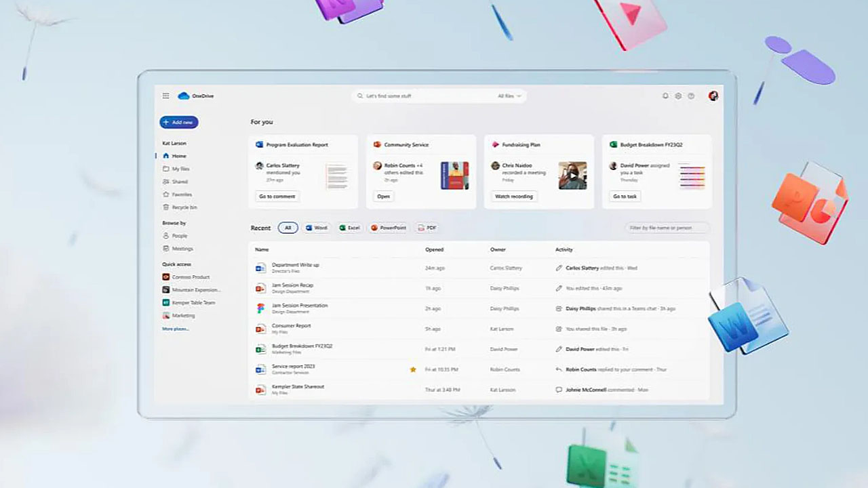Open the Shared section in sidebar
The image size is (868, 488).
pos(180,182)
